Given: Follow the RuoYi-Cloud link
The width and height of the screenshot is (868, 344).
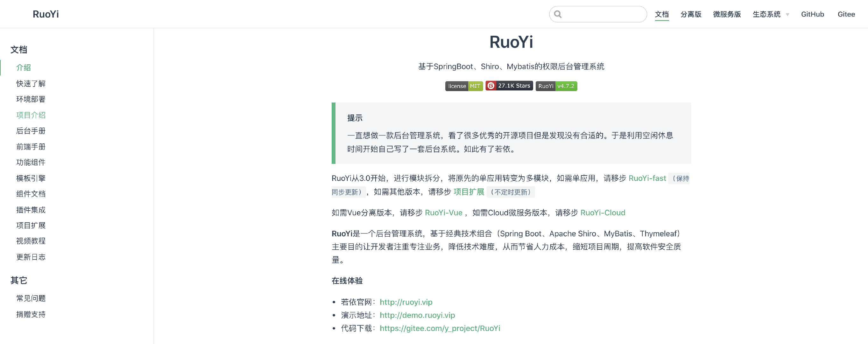Looking at the screenshot, I should tap(603, 212).
